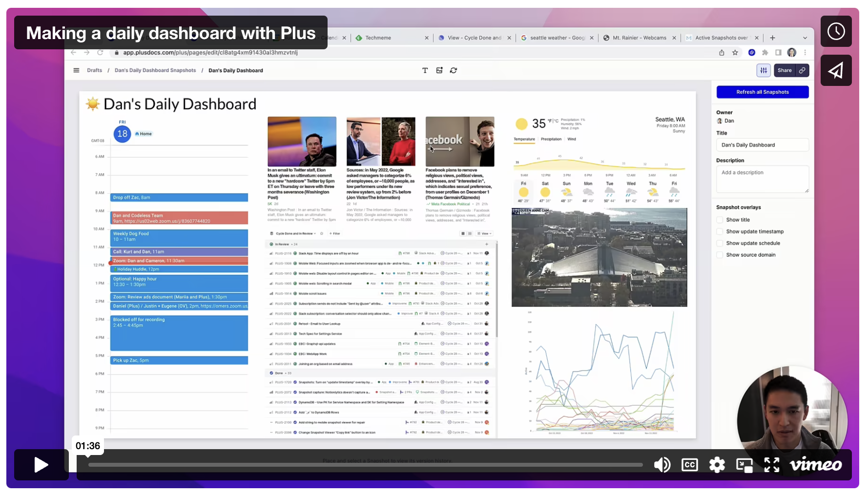
Task: Play the video
Action: coord(41,465)
